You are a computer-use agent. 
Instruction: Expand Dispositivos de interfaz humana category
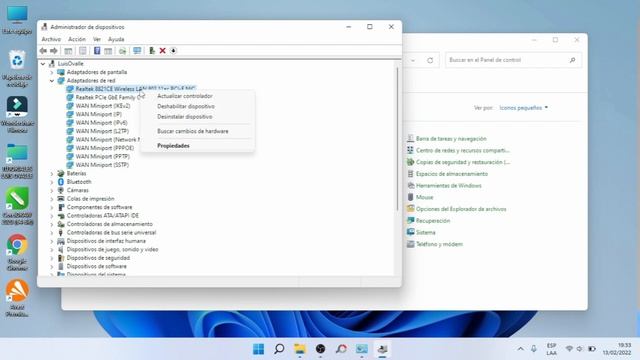(x=52, y=241)
